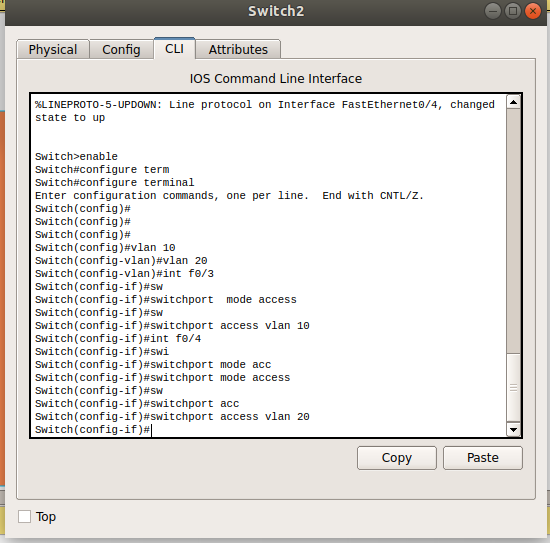Maximize the Switch2 window
This screenshot has height=543, width=550.
pyautogui.click(x=513, y=11)
